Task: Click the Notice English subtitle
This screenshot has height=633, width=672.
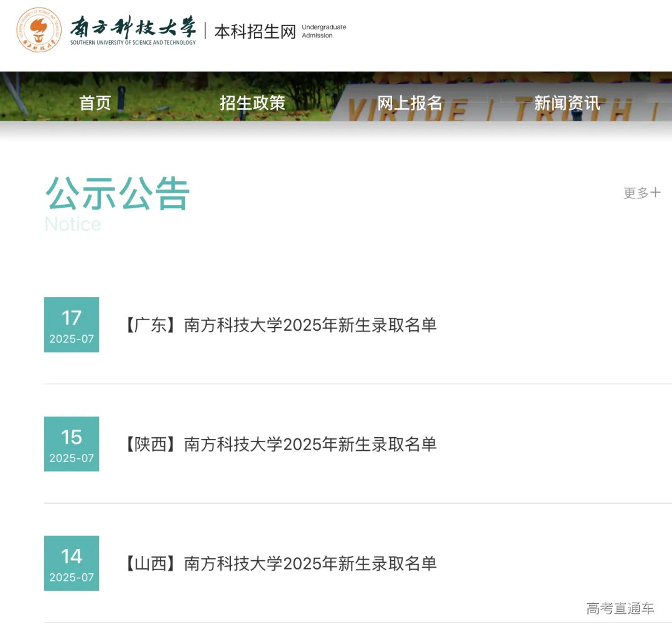Action: 72,224
